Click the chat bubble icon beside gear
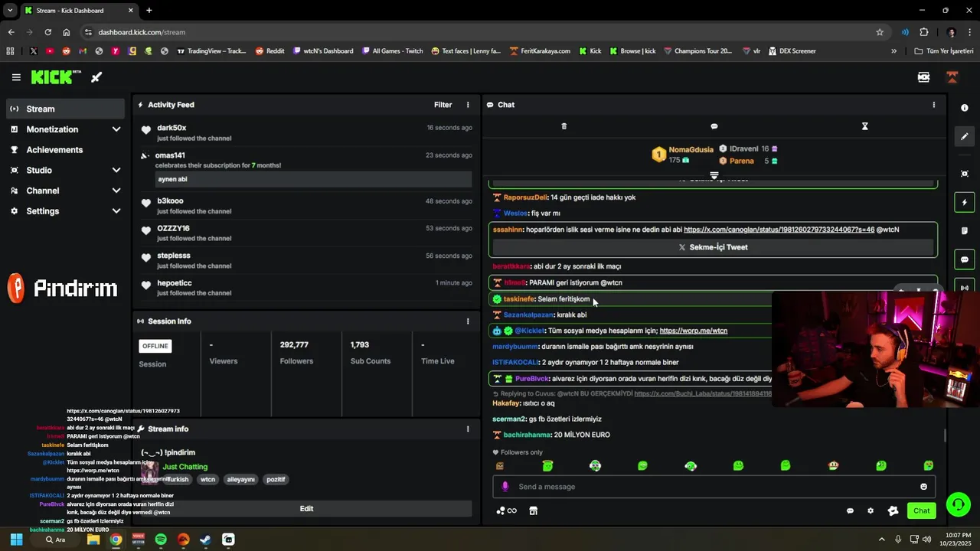The height and width of the screenshot is (551, 980). 850,510
